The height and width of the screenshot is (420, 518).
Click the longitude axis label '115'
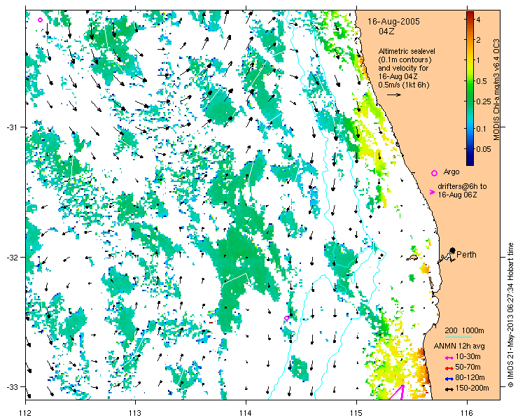click(x=356, y=413)
